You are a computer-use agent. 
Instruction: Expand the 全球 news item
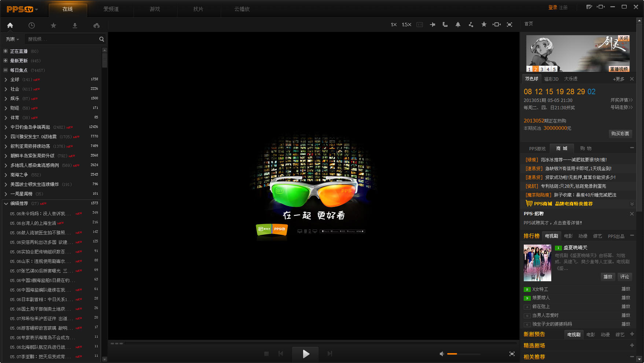click(6, 80)
